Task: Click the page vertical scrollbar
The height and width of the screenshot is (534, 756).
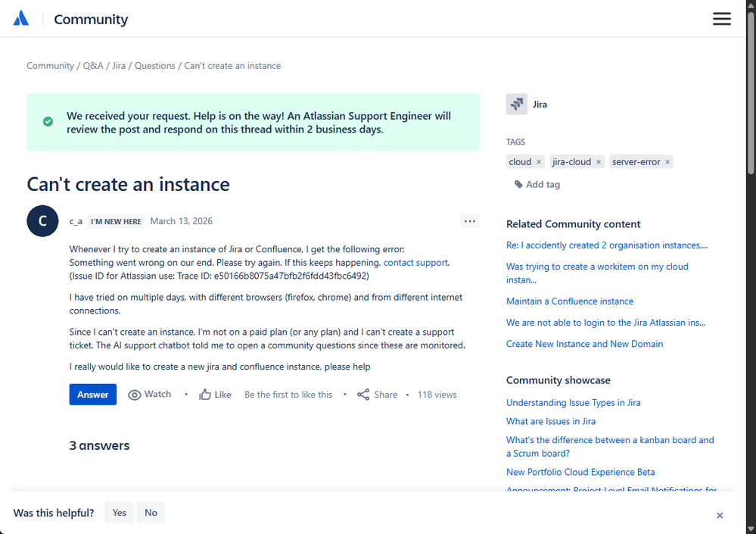Action: (751, 92)
